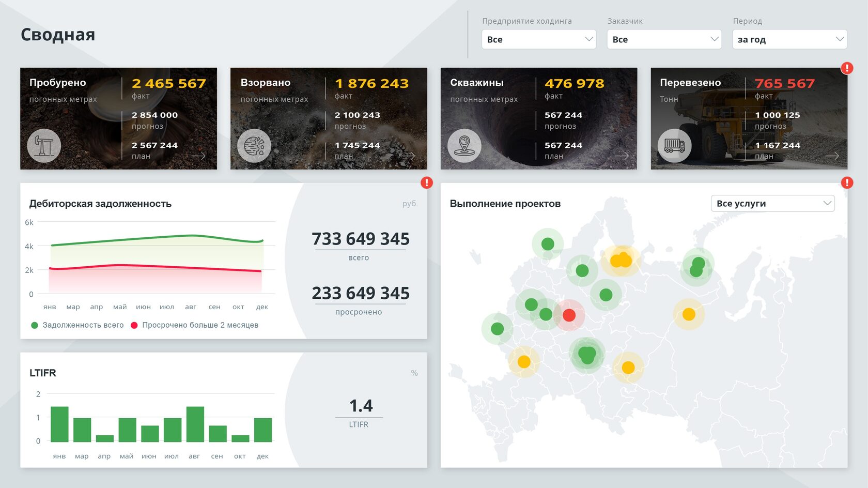The height and width of the screenshot is (488, 868).
Task: Open the Период dropdown showing за год
Action: [x=789, y=39]
